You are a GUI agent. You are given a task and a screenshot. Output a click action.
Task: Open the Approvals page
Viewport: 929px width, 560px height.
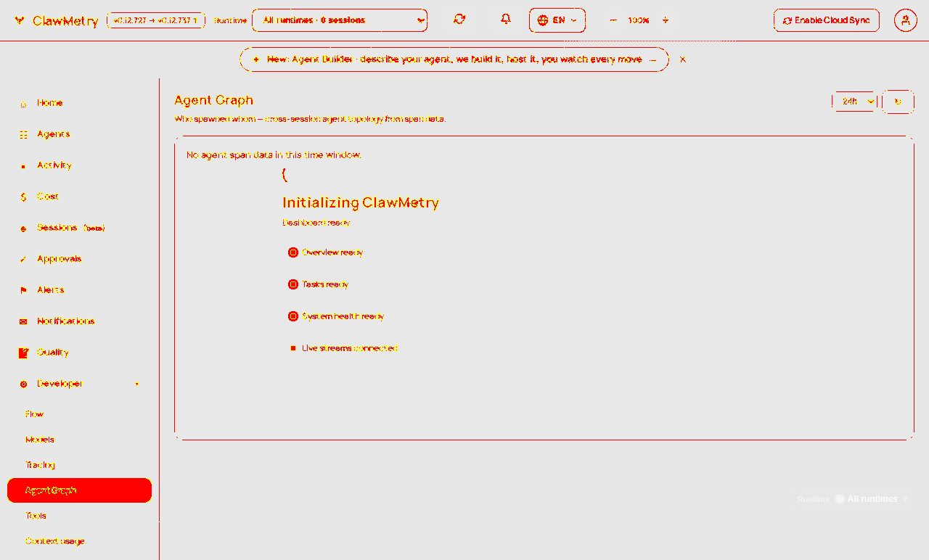[79, 259]
